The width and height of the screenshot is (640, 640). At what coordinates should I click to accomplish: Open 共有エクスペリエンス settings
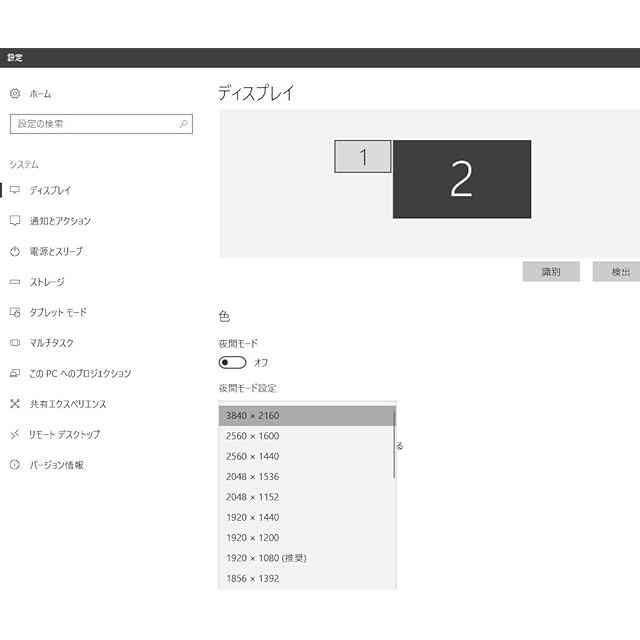click(68, 404)
